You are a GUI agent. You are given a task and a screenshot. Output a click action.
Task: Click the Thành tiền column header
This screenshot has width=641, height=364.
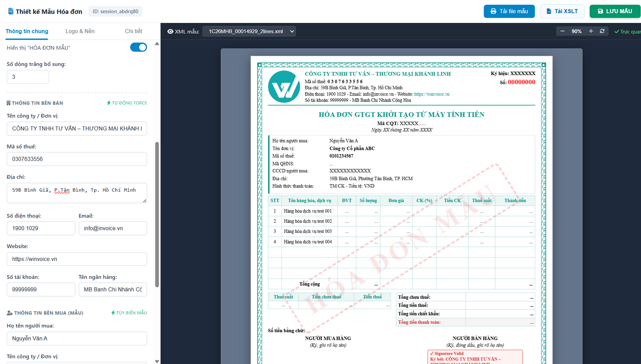coord(515,200)
